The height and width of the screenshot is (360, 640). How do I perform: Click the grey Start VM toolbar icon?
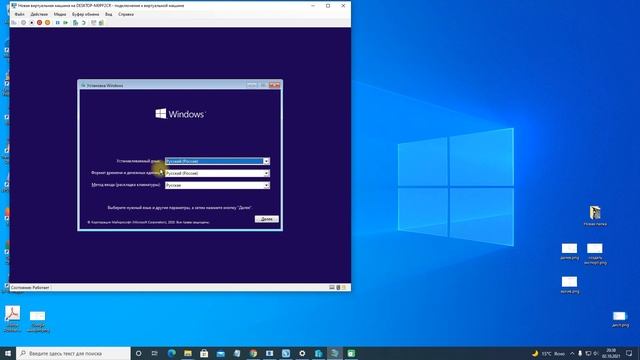coord(23,23)
